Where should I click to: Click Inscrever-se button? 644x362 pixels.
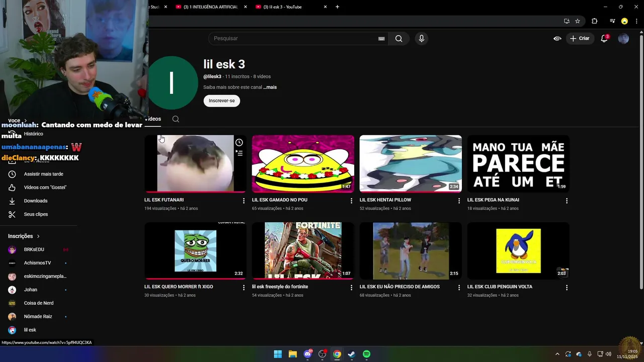tap(222, 101)
